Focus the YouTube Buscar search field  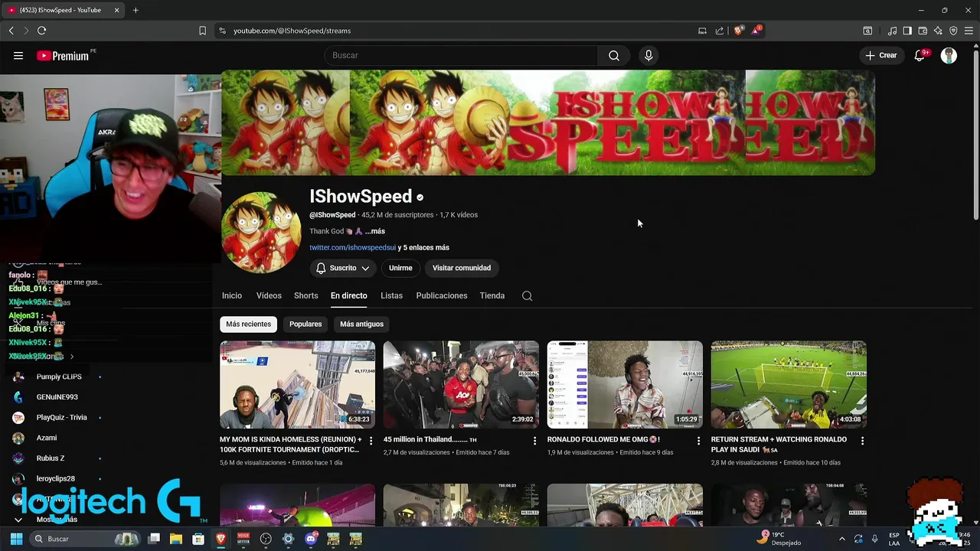click(461, 55)
